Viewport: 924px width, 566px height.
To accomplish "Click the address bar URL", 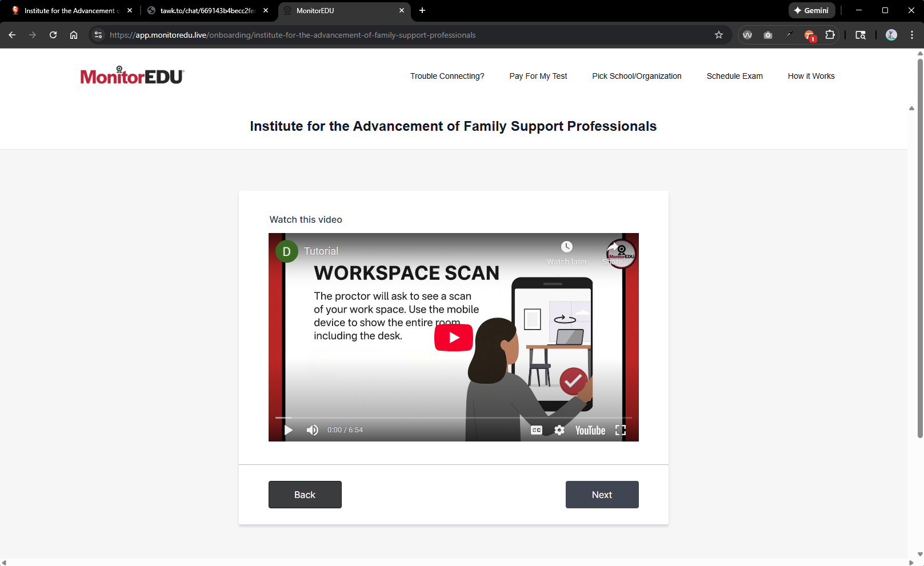I will pyautogui.click(x=293, y=35).
